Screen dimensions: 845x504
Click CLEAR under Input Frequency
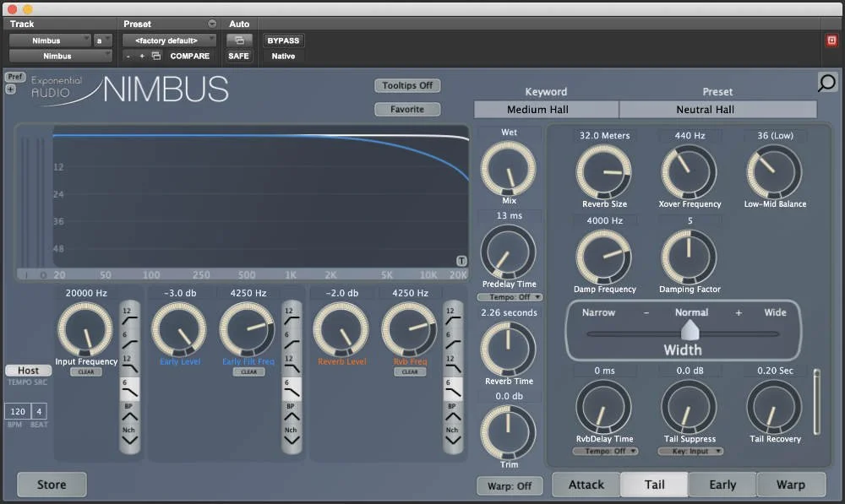coord(86,372)
